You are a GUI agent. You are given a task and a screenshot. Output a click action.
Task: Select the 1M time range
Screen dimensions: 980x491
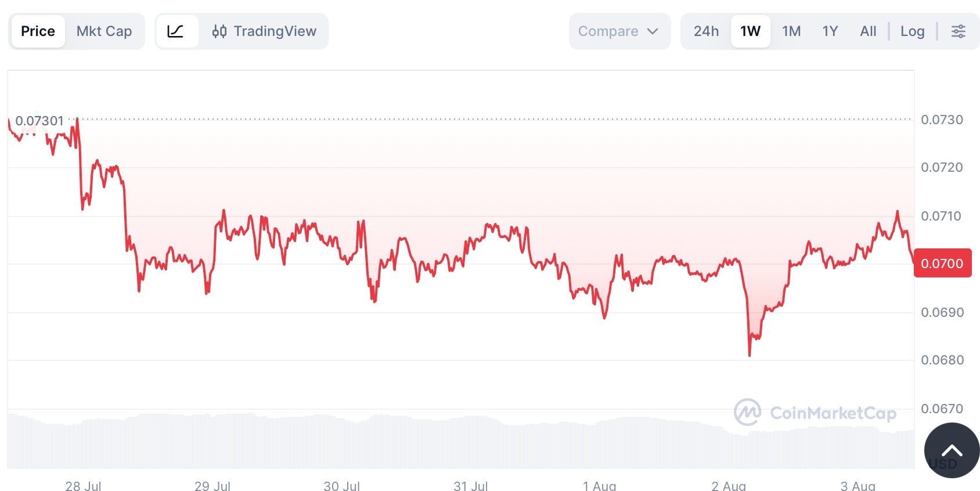click(791, 31)
